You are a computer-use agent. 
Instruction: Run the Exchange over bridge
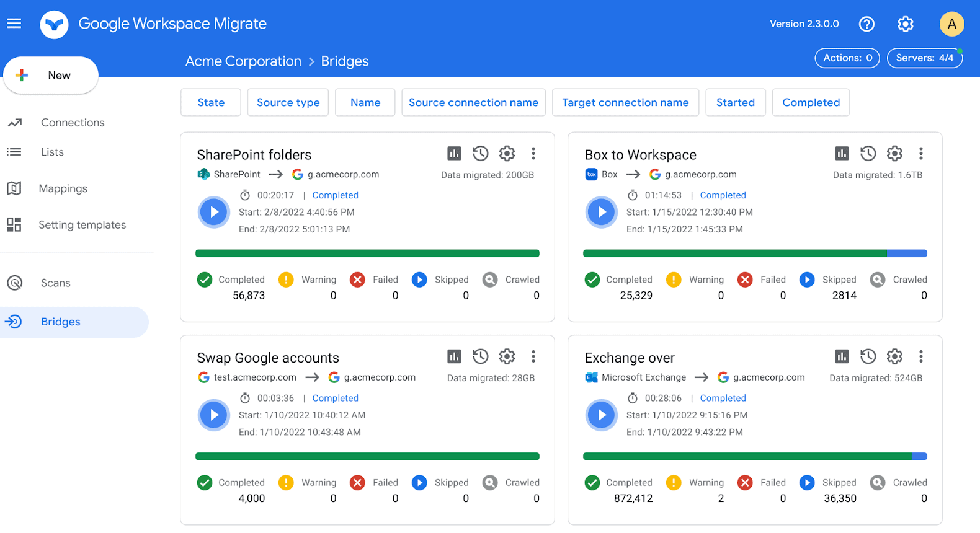tap(602, 415)
